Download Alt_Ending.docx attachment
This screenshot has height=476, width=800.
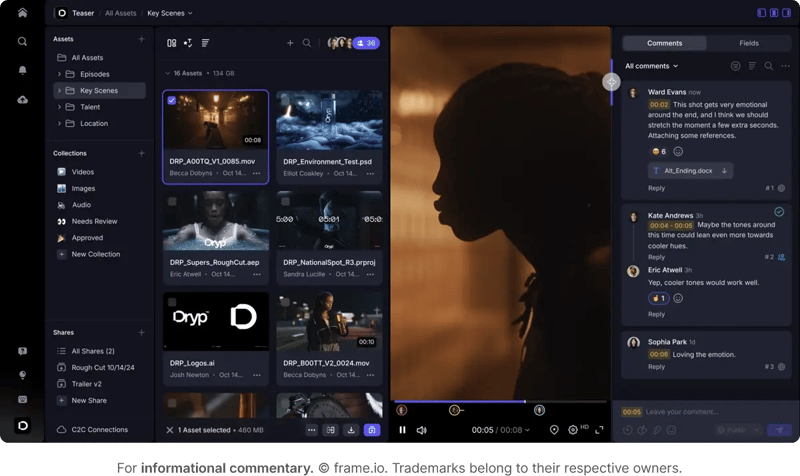click(x=724, y=171)
